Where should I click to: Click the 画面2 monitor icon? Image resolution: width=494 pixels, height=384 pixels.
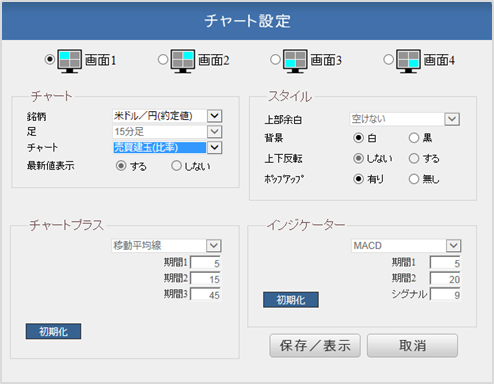point(183,61)
